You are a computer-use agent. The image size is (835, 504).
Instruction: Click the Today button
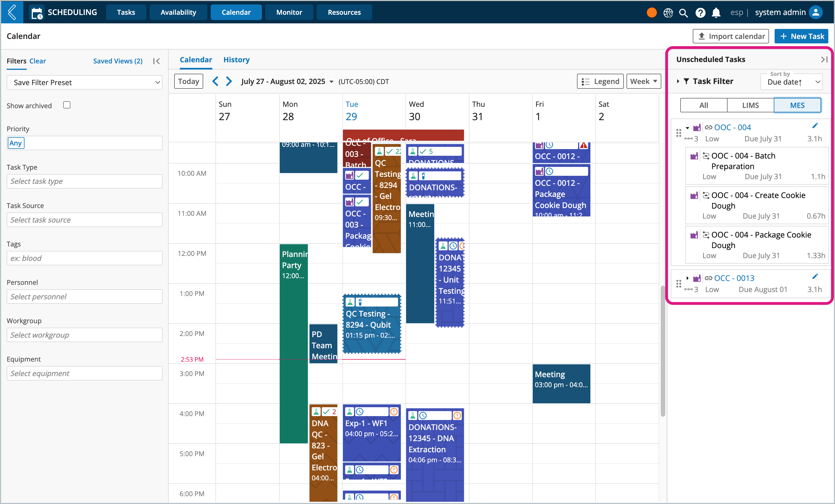[188, 81]
